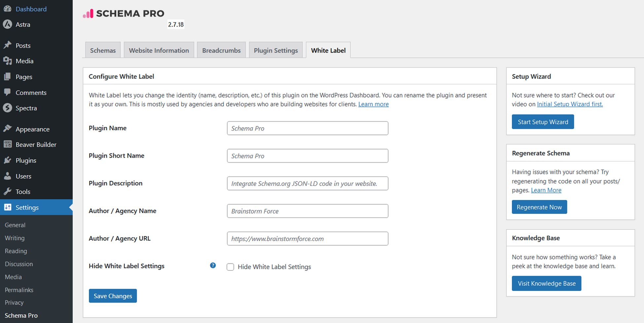Click the Settings sliders icon
Image resolution: width=644 pixels, height=323 pixels.
click(7, 207)
